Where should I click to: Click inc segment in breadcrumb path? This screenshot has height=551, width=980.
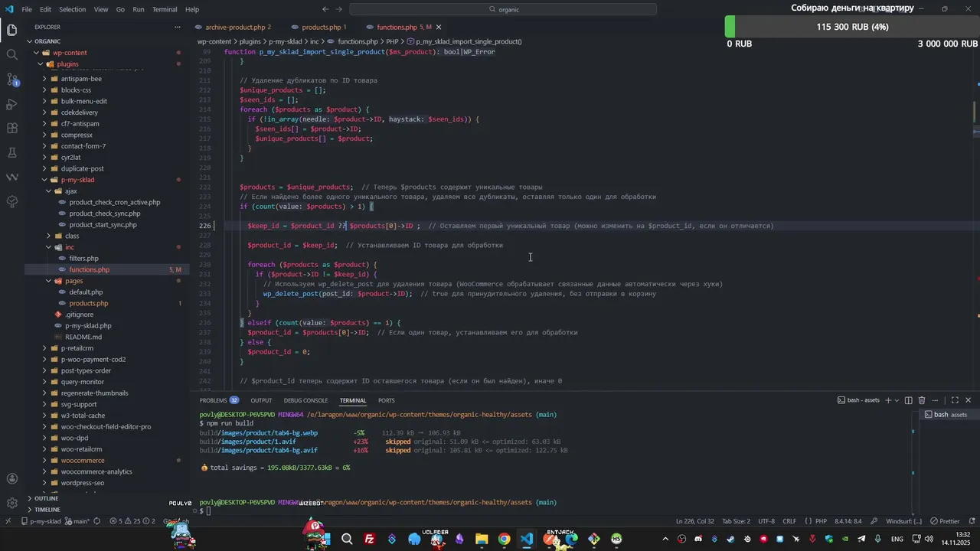[314, 41]
